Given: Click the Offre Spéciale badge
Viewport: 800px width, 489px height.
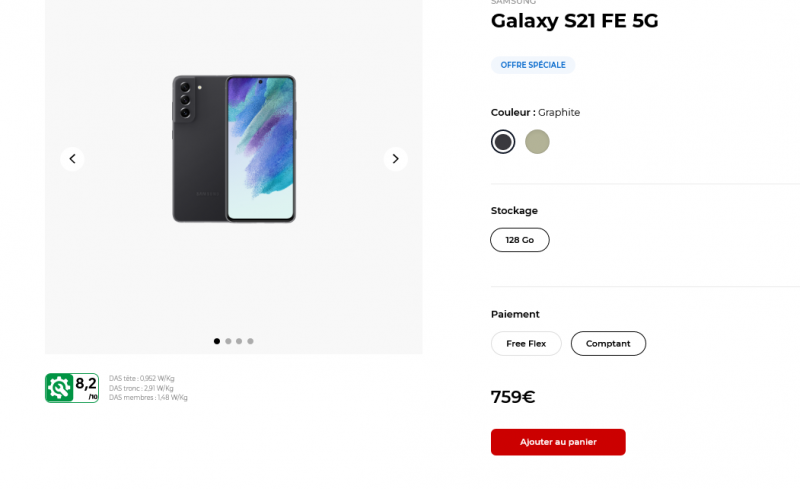Looking at the screenshot, I should click(533, 65).
